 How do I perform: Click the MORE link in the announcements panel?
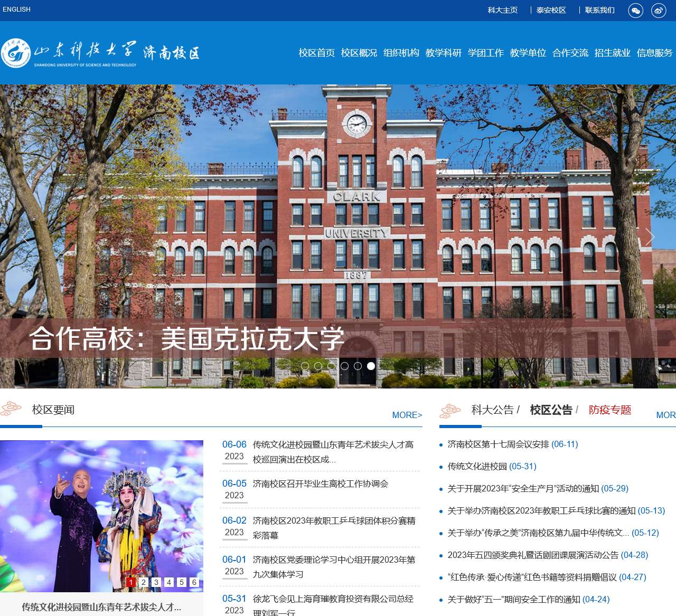tap(666, 415)
